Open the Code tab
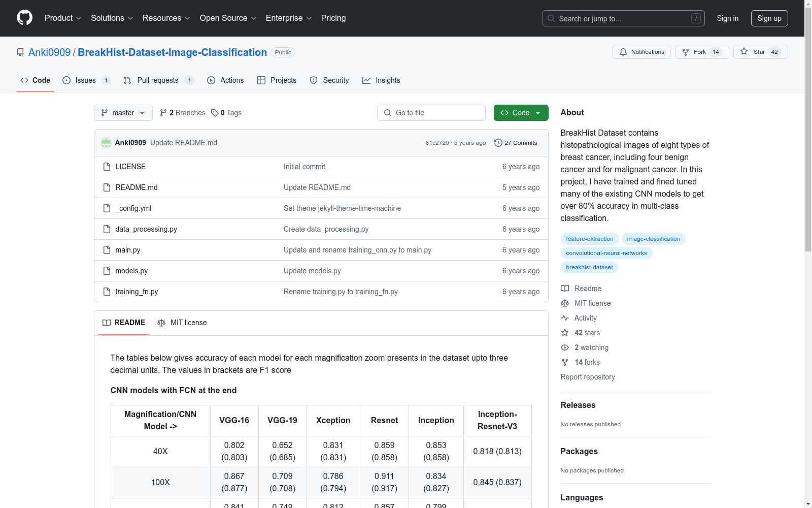812x508 pixels. point(36,80)
